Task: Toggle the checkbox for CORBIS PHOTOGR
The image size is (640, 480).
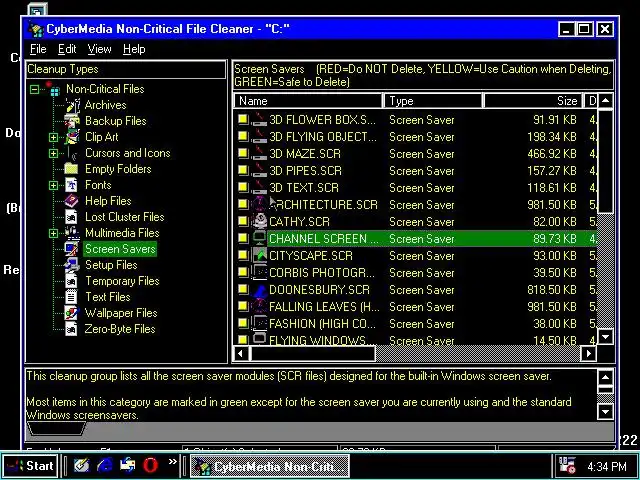Action: (243, 272)
